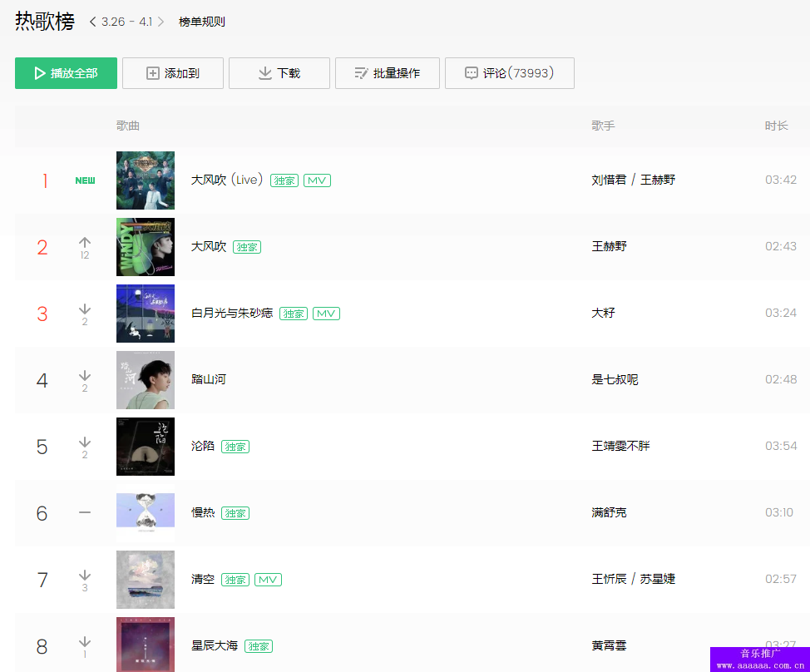Open artist 苏星婕

tap(658, 580)
